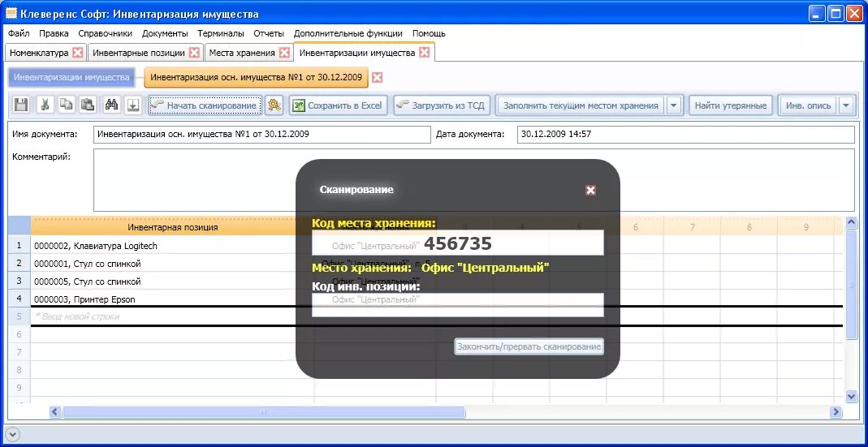Open the Файл menu
The height and width of the screenshot is (447, 868).
tap(19, 33)
